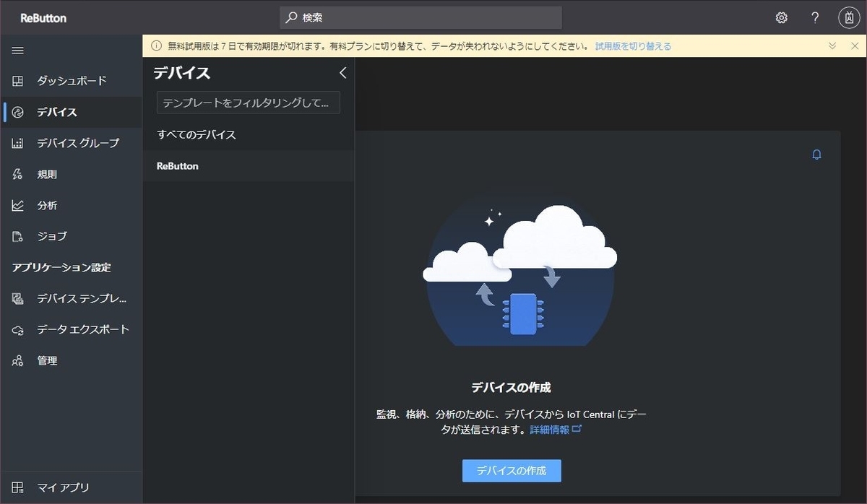Select the ReButton device template
The width and height of the screenshot is (867, 504).
(x=178, y=165)
